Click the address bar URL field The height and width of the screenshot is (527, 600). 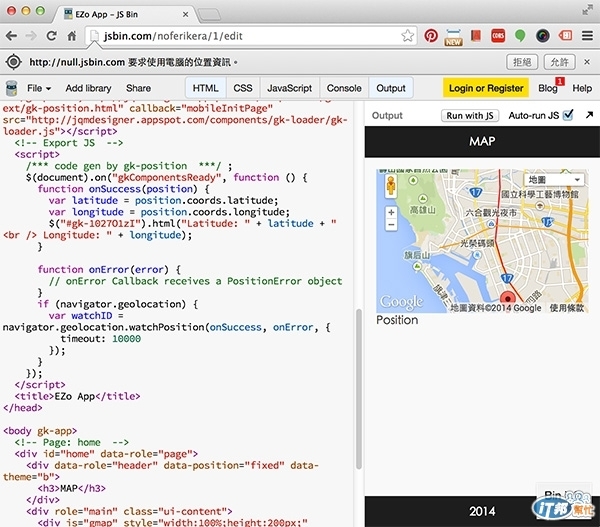coord(251,36)
